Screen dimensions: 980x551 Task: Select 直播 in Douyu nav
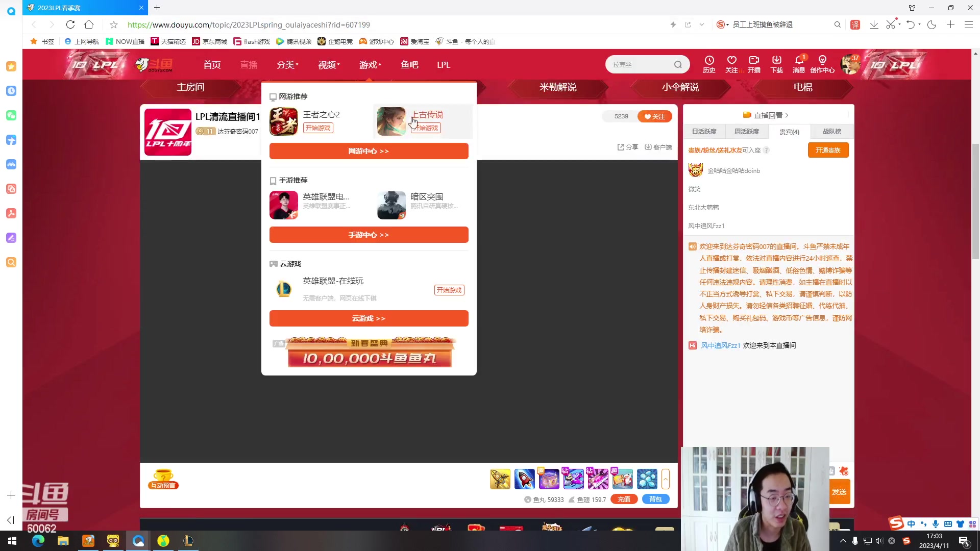[249, 65]
